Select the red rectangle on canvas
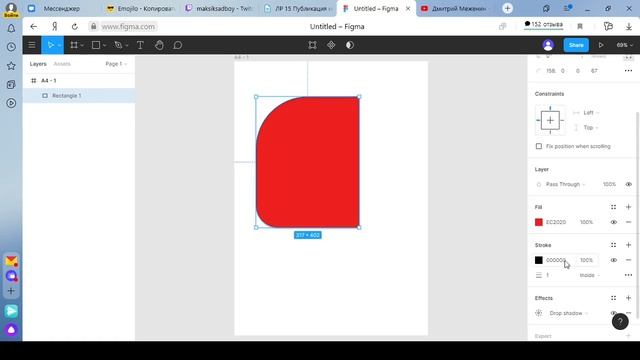Viewport: 640px width, 360px height. coord(308,162)
